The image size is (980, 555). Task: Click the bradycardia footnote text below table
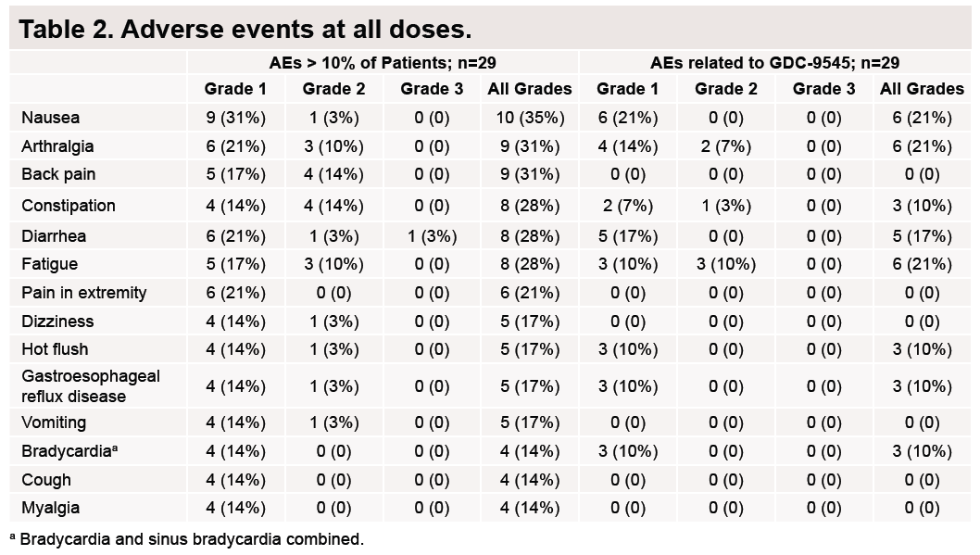186,538
